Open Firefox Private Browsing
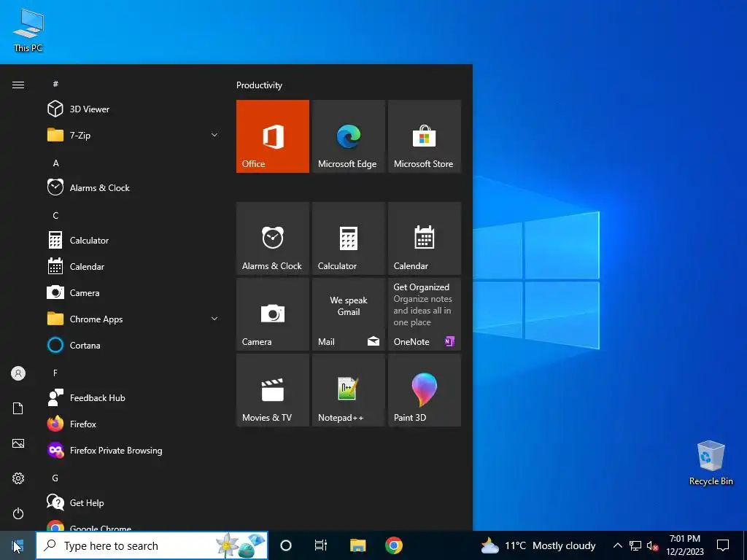 (133, 450)
